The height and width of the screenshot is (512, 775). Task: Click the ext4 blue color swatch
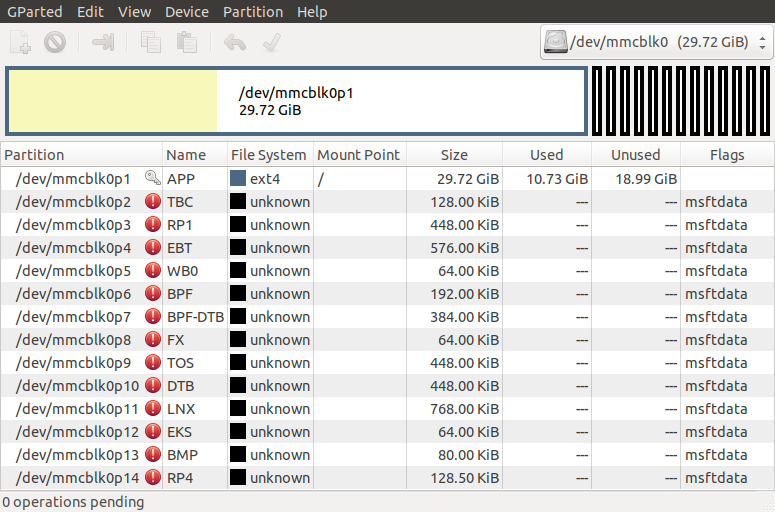point(238,178)
